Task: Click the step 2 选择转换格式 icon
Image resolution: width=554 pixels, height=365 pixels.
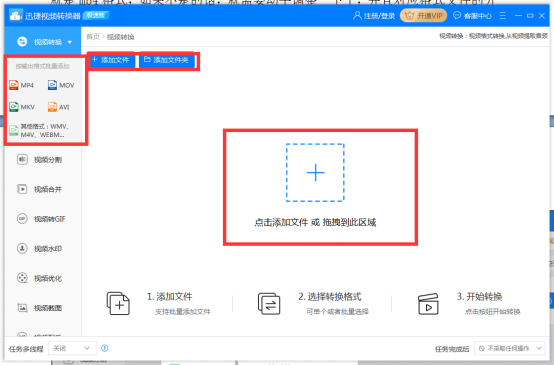Action: (x=269, y=303)
